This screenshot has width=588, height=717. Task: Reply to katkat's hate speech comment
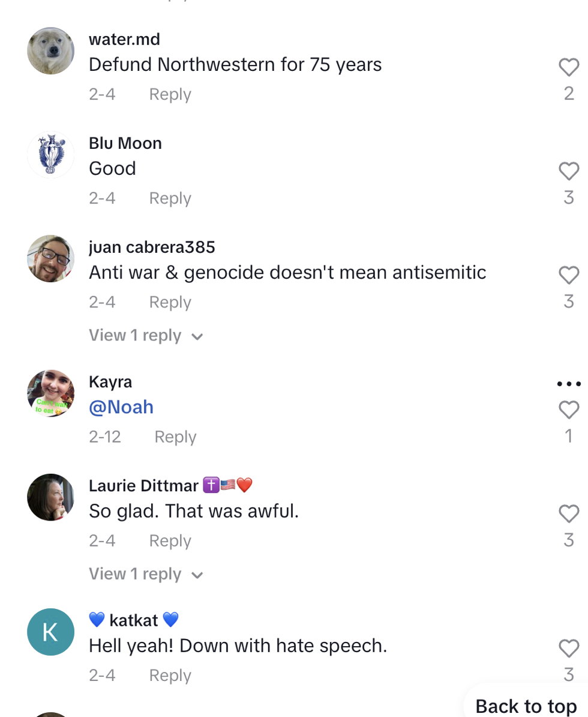coord(170,676)
